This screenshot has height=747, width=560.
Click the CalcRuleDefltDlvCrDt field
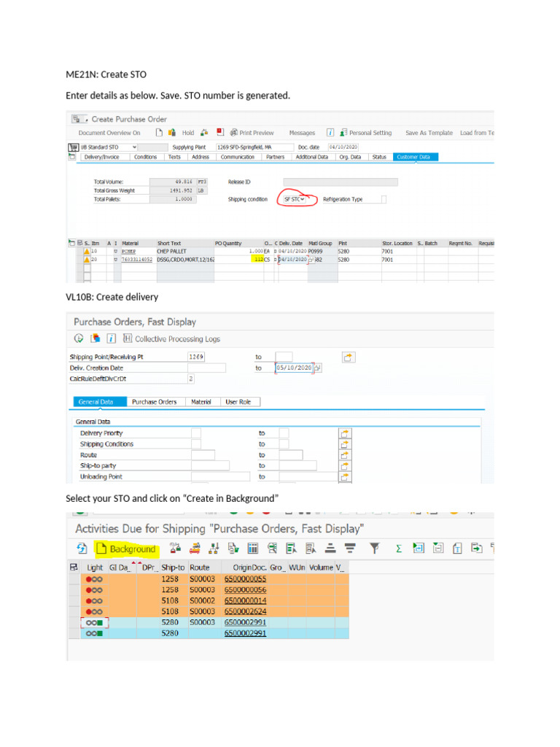pyautogui.click(x=190, y=379)
